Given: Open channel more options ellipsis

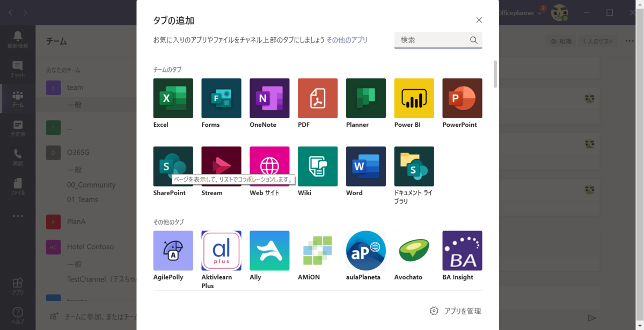Looking at the screenshot, I should coord(630,41).
